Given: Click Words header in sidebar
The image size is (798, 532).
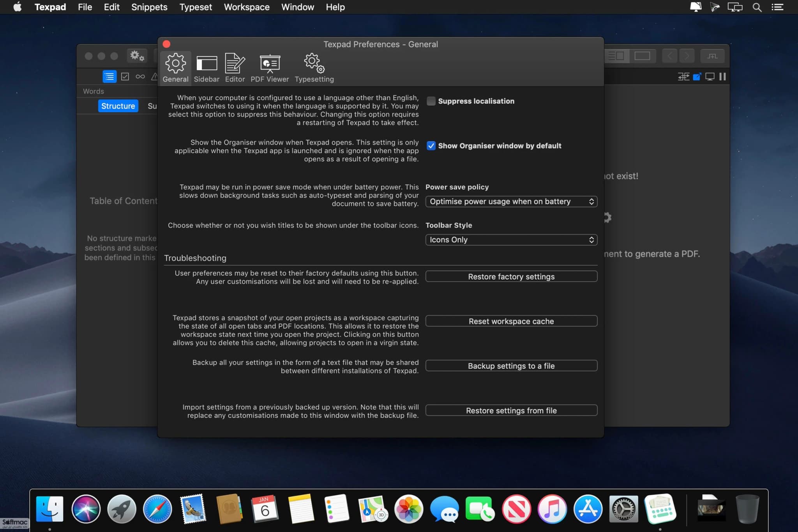Looking at the screenshot, I should [94, 91].
